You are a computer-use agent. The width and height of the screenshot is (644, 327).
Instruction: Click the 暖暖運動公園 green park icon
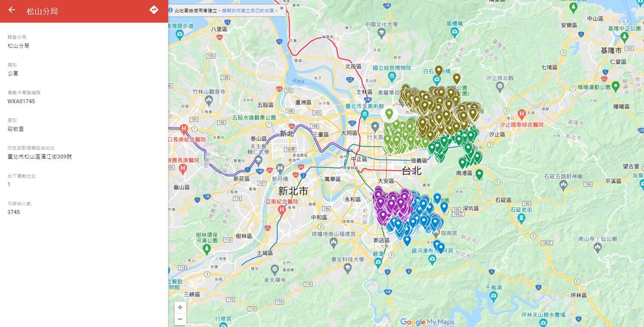coord(616,86)
